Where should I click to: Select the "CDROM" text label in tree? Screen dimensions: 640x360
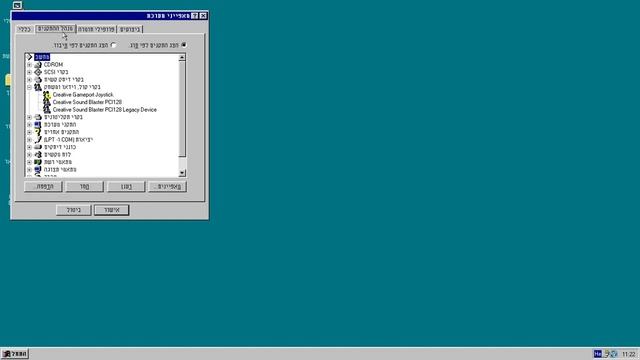53,64
